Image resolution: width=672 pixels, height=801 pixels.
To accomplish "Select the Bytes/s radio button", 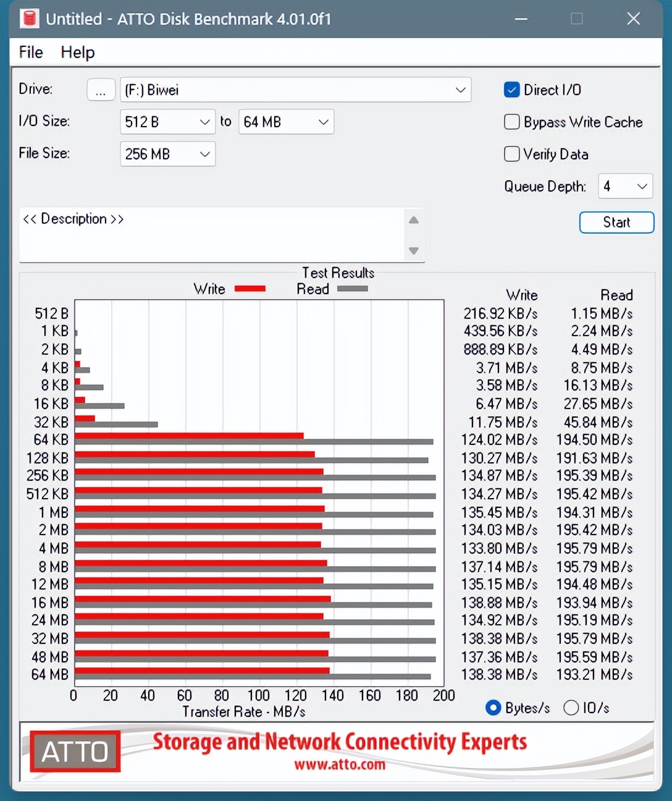I will 493,708.
